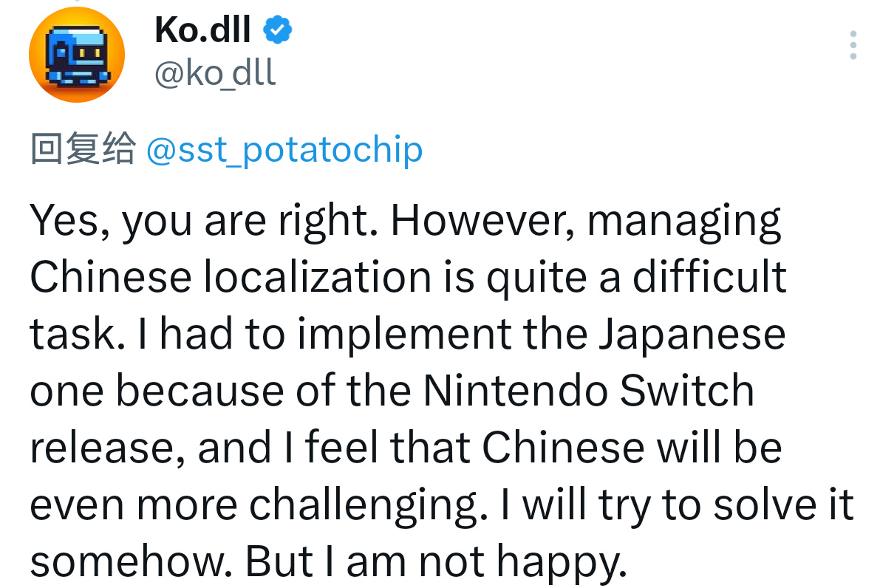Click the word "difficult" in the tweet
Viewport: 880px width, 588px height.
709,276
